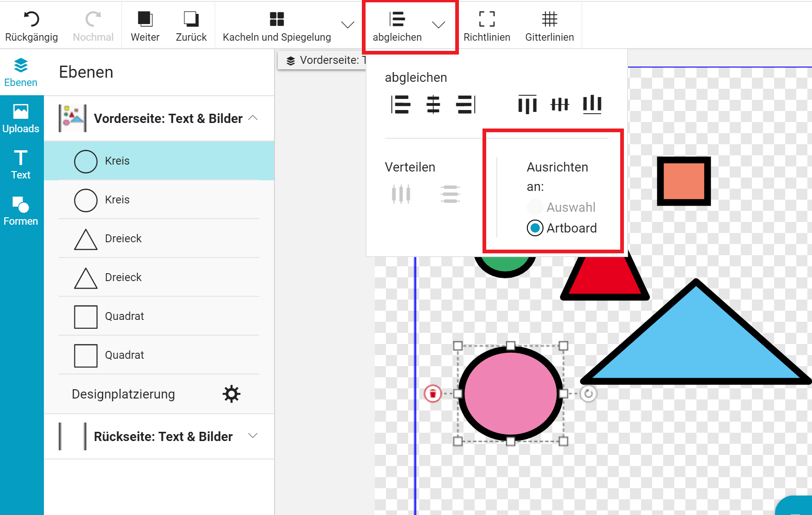The image size is (812, 515).
Task: Select the second Quadrat layer
Action: [x=159, y=355]
